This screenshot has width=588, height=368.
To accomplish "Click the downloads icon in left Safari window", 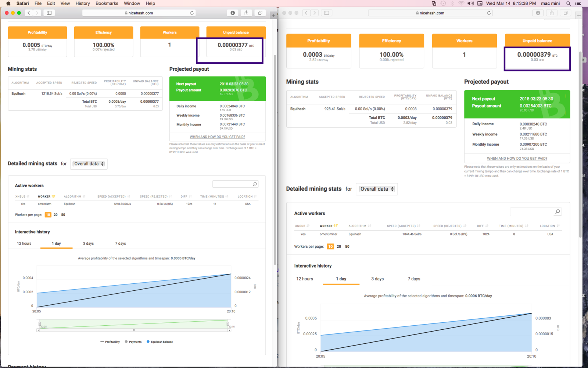I will [233, 13].
